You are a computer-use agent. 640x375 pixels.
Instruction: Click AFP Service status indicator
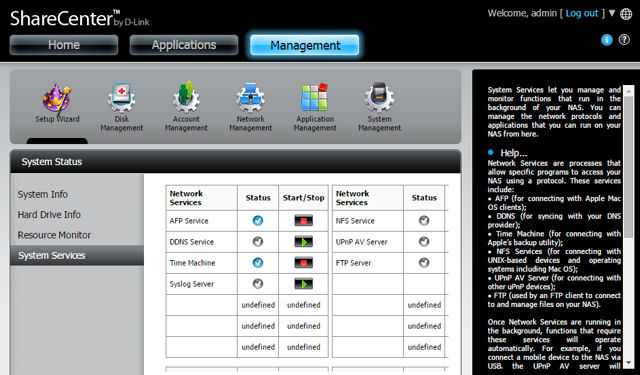258,221
